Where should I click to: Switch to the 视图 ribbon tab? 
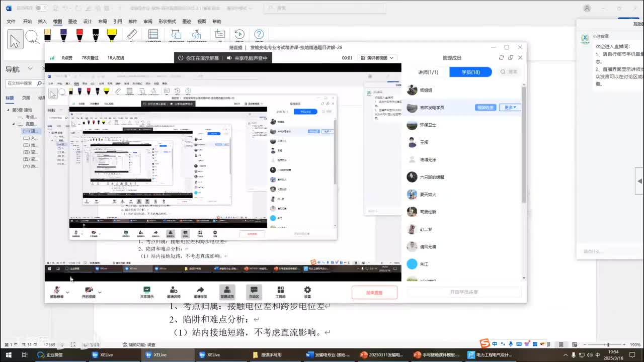[202, 22]
